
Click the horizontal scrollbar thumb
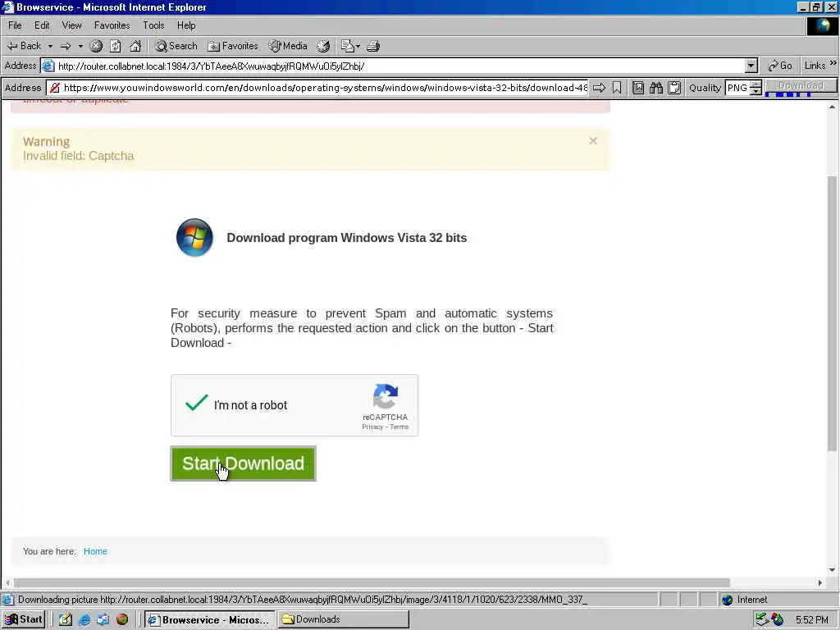372,582
